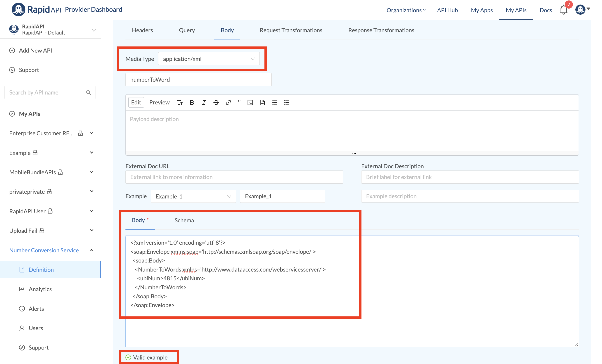This screenshot has width=602, height=364.
Task: Open the Example_1 selection dropdown
Action: (193, 196)
